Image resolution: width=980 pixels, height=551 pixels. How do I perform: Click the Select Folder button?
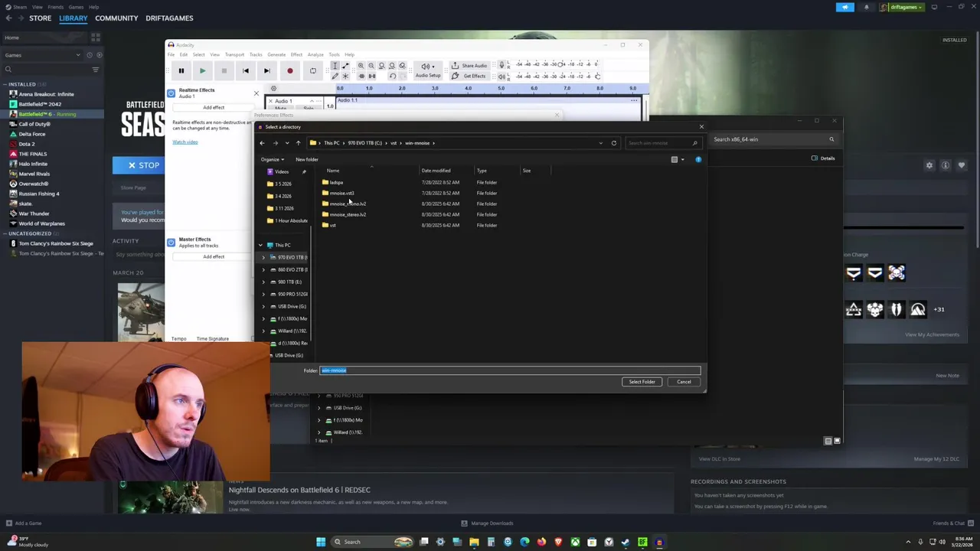pyautogui.click(x=642, y=382)
